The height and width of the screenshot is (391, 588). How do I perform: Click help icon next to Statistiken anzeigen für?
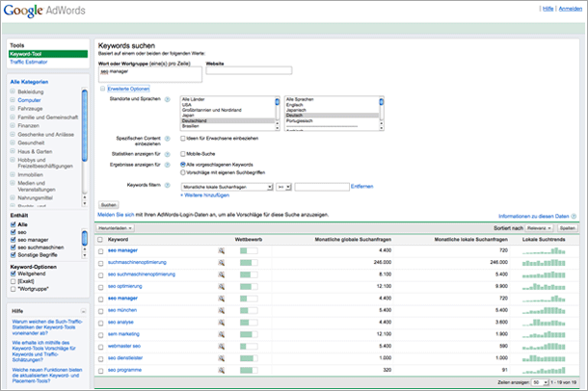click(x=168, y=154)
